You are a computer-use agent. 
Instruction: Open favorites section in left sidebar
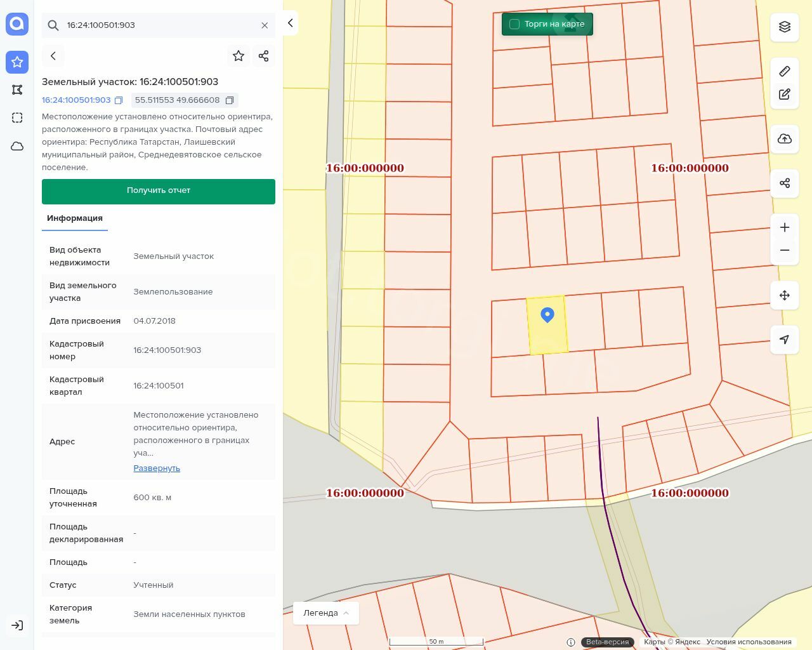[17, 62]
